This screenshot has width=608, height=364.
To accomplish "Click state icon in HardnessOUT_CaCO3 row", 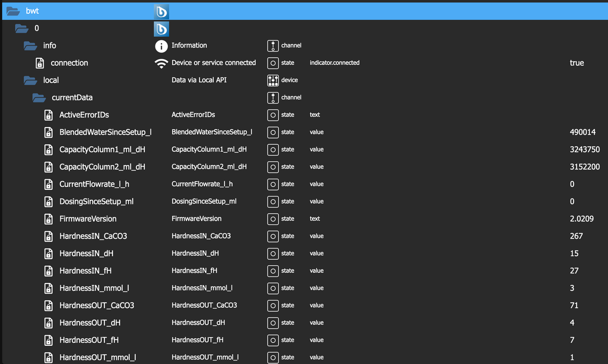I will (273, 305).
